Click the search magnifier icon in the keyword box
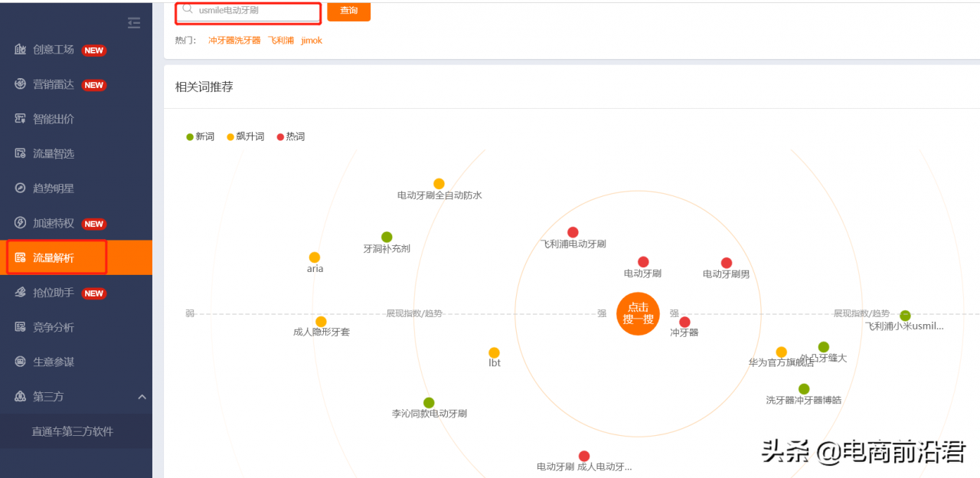Screen dimensions: 980x478 pos(188,10)
